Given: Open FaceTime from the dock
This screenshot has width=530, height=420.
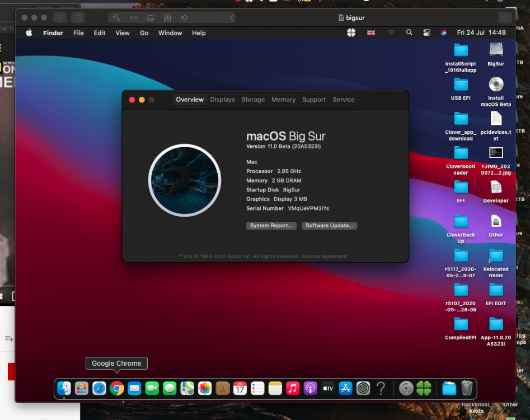Looking at the screenshot, I should (x=152, y=388).
